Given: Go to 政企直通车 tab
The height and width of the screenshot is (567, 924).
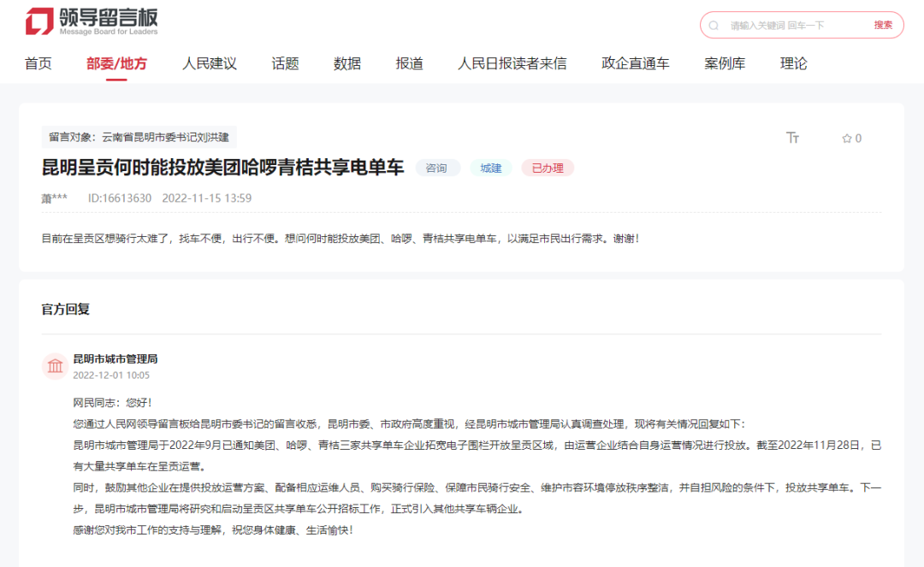Looking at the screenshot, I should coord(635,63).
